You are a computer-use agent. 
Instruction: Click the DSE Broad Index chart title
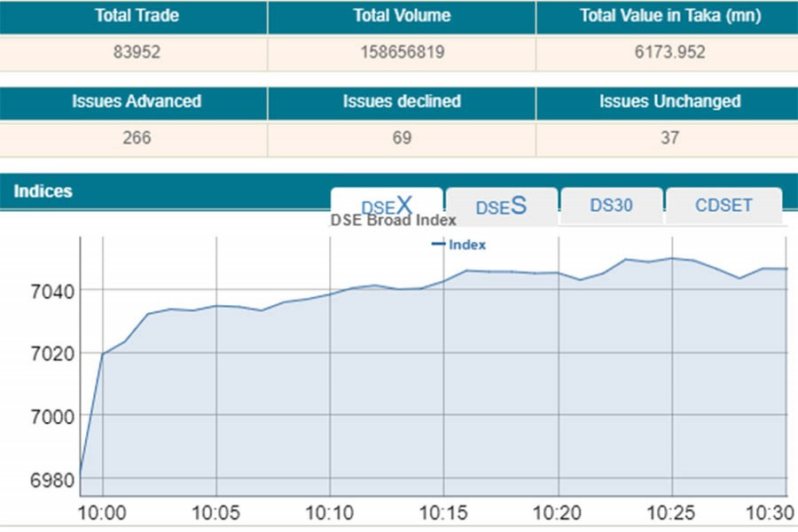pos(393,220)
